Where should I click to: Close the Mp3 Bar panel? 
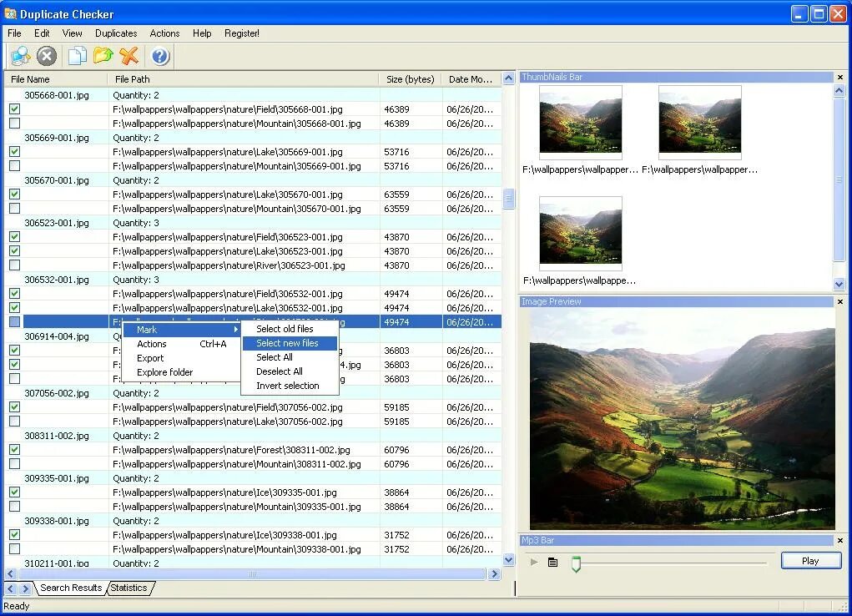tap(840, 540)
